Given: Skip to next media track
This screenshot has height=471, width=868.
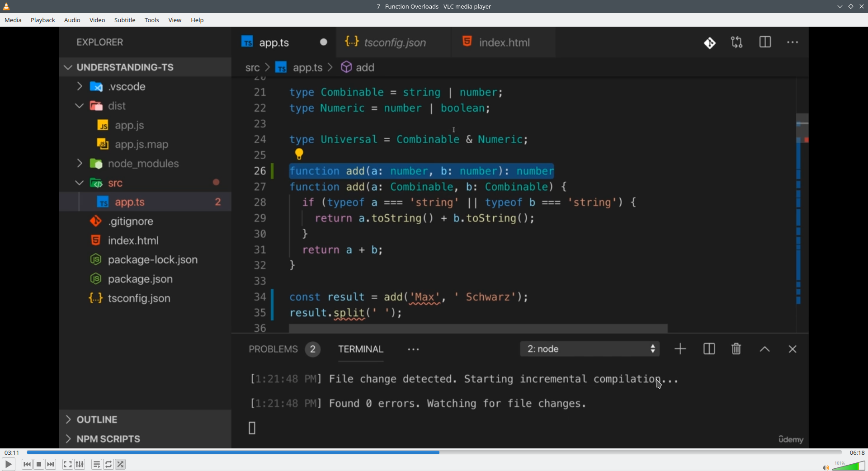Looking at the screenshot, I should (x=51, y=464).
